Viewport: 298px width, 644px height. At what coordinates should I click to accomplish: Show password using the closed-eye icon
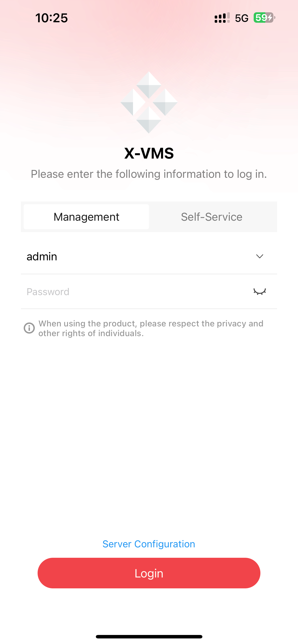tap(260, 291)
